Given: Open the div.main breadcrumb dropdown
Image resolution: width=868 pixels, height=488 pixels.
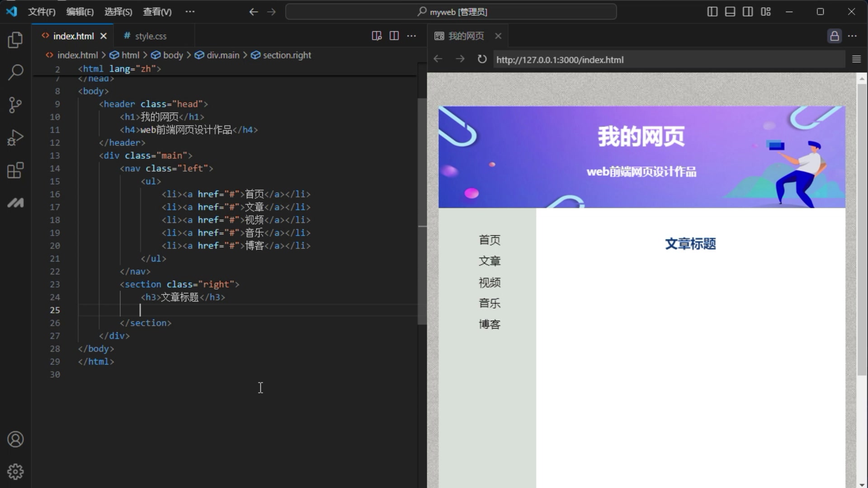Looking at the screenshot, I should pos(222,55).
